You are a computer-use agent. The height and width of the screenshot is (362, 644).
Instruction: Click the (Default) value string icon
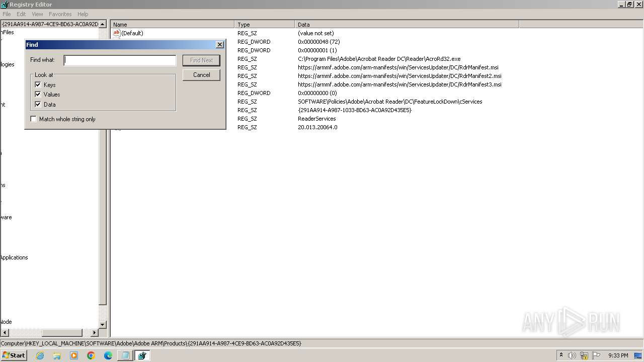(x=117, y=33)
